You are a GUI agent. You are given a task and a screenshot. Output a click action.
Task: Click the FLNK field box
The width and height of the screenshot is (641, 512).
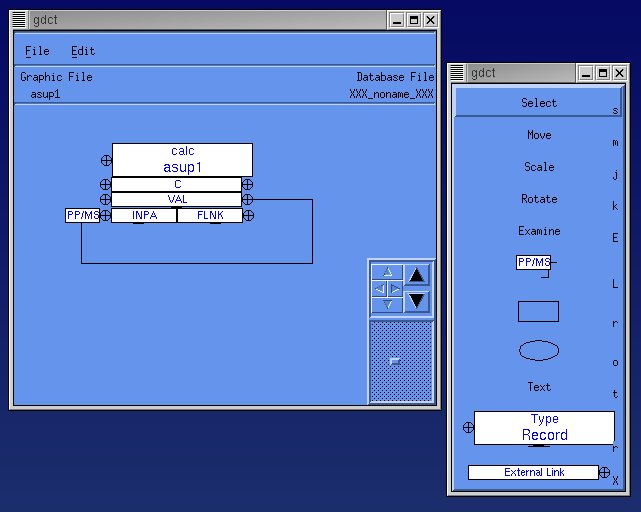(210, 216)
